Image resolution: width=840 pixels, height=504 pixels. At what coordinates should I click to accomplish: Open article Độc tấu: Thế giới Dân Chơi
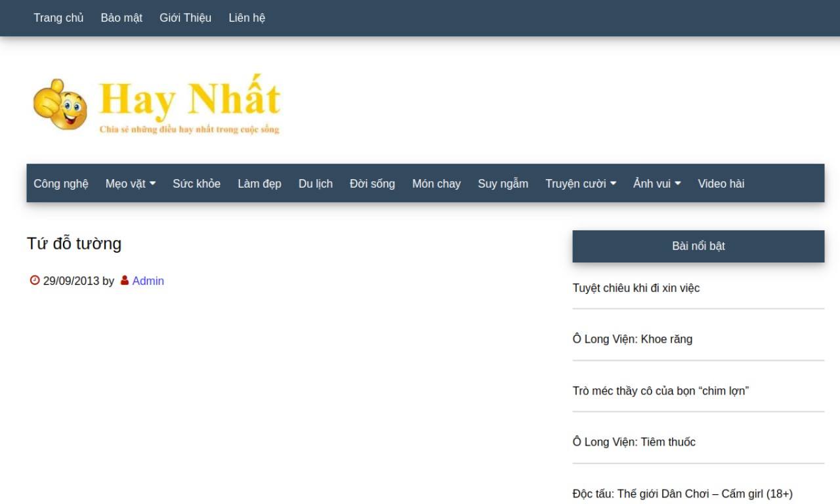(682, 494)
